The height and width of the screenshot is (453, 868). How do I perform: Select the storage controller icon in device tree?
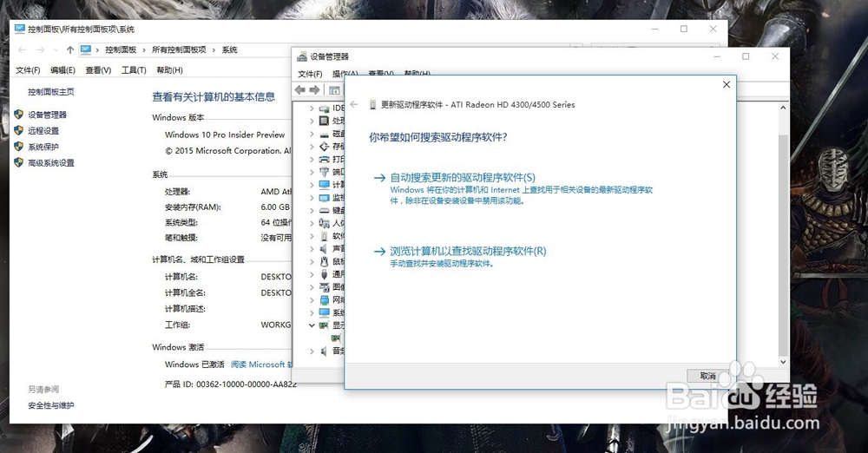tap(325, 147)
